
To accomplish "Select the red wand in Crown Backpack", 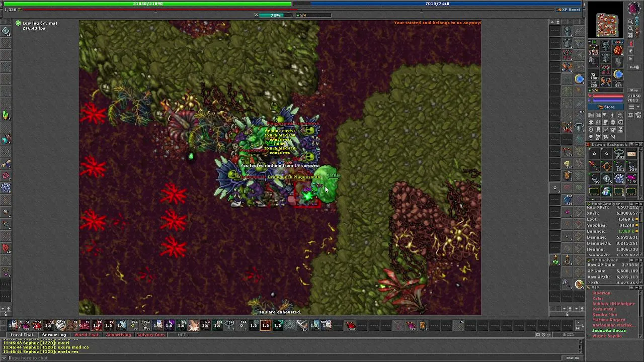I will (594, 166).
